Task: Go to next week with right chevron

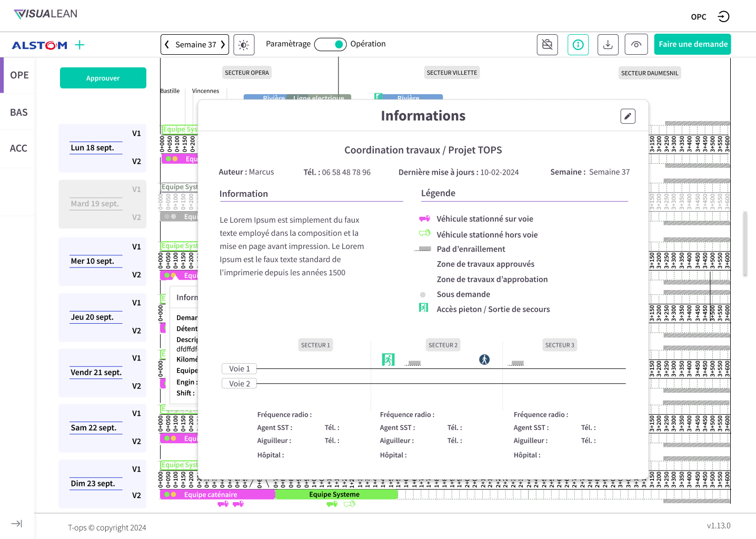Action: (223, 45)
